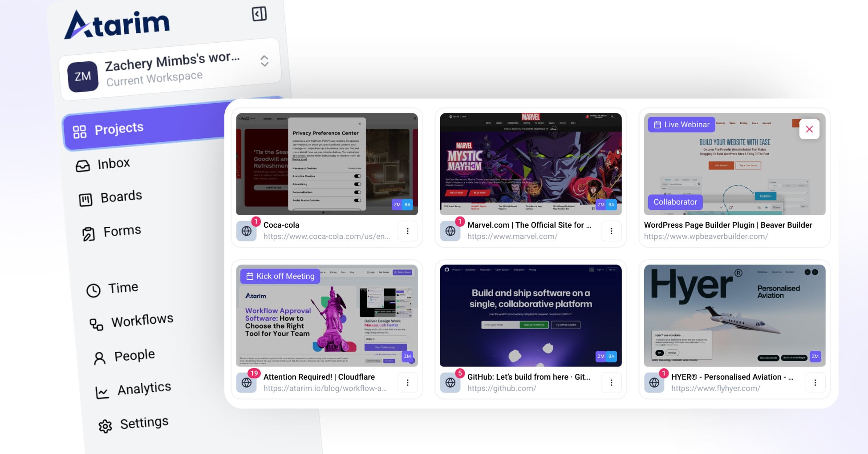Open the workspace switcher chevrons
Image resolution: width=868 pixels, height=454 pixels.
tap(264, 61)
